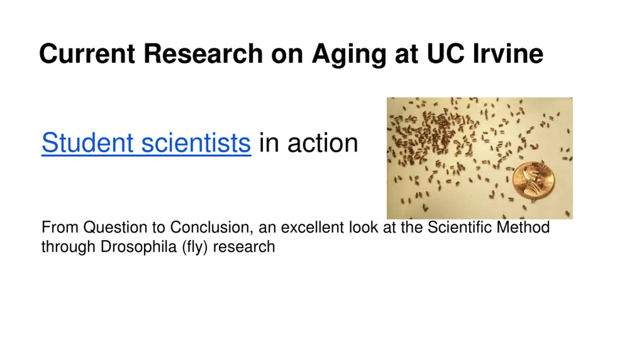The image size is (644, 362).
Task: Click the word 'through' starting second description line
Action: coord(68,247)
